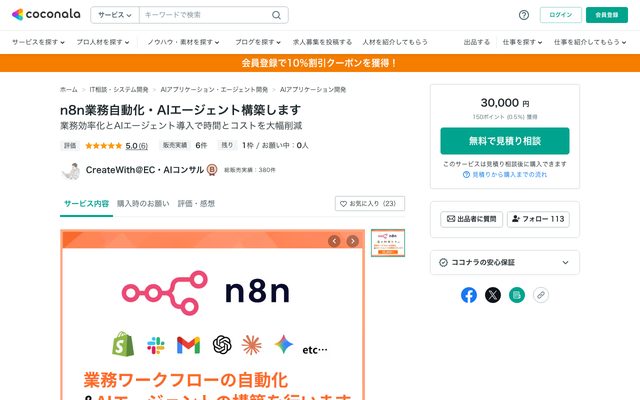
Task: Toggle follow for the seller (113)
Action: (538, 219)
